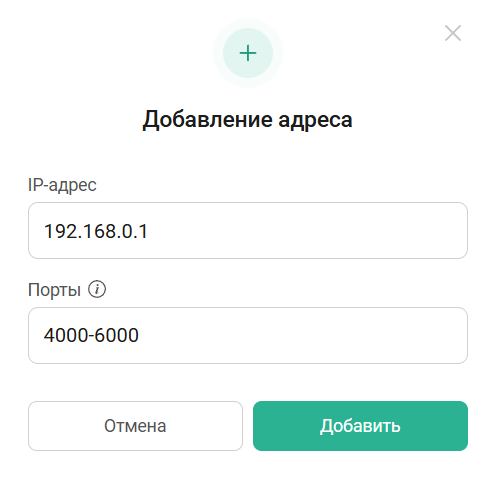Cancel with the Отмена button

click(x=135, y=426)
